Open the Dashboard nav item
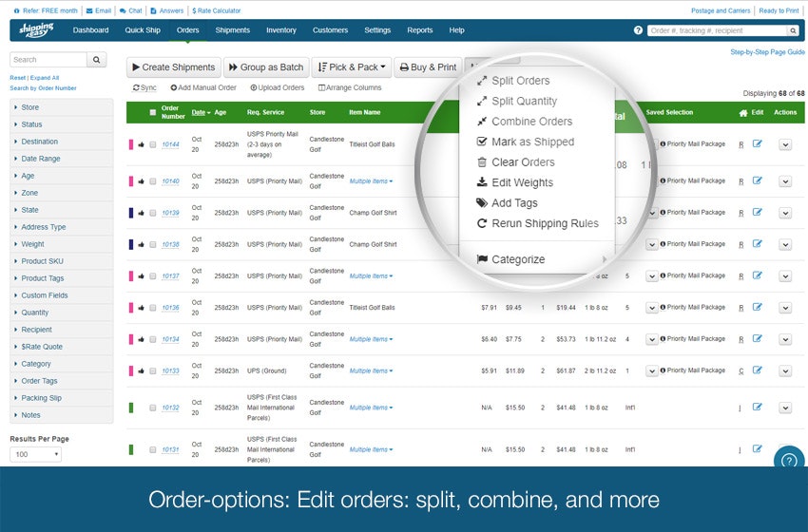 (90, 29)
